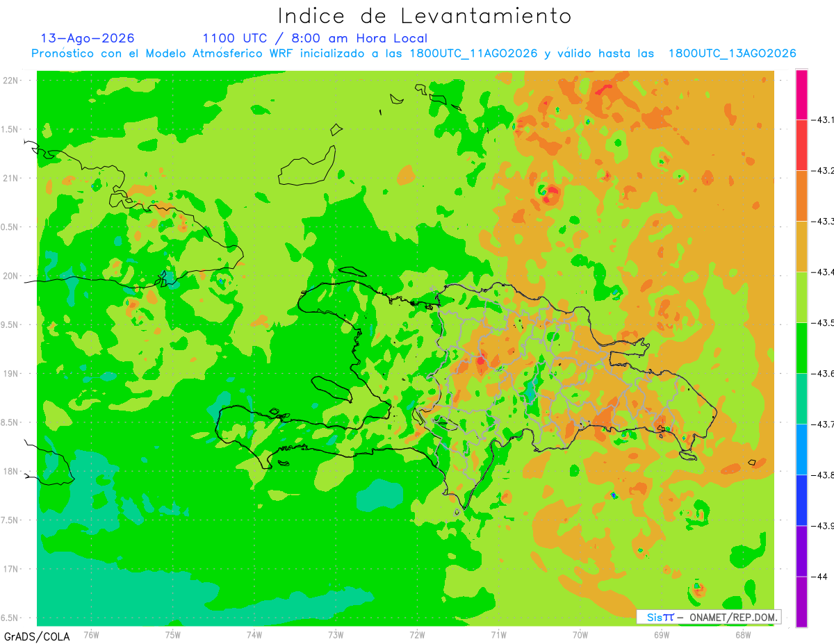
Task: Click the "72W" longitude label
Action: point(417,634)
